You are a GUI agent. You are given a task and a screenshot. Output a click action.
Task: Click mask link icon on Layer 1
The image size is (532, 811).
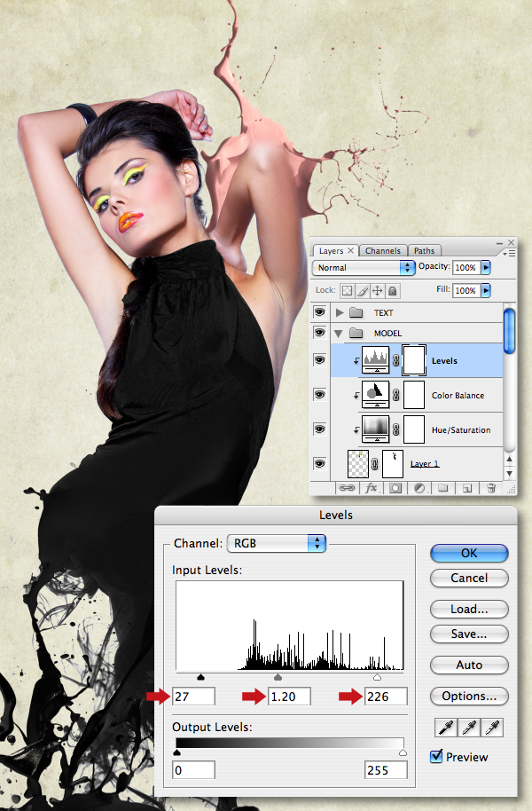375,464
